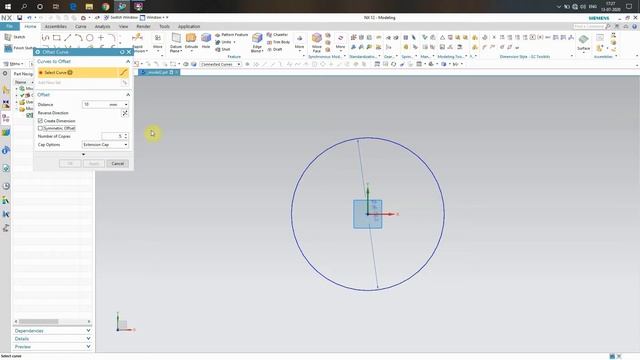Select the Rectangle sketch tool

(56, 38)
